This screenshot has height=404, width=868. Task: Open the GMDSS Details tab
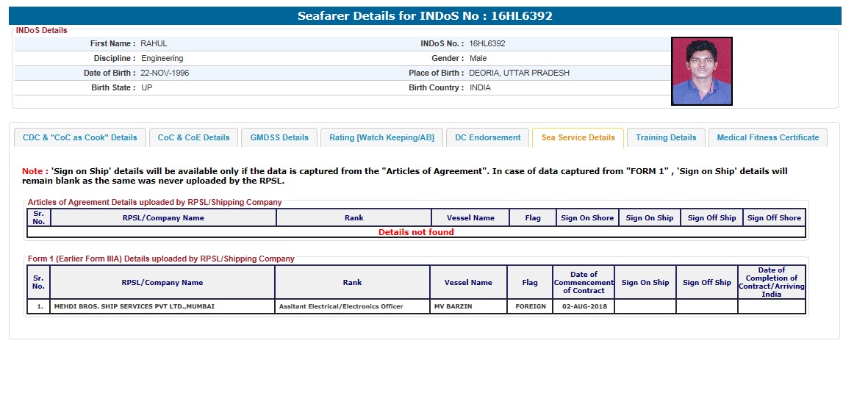point(279,137)
